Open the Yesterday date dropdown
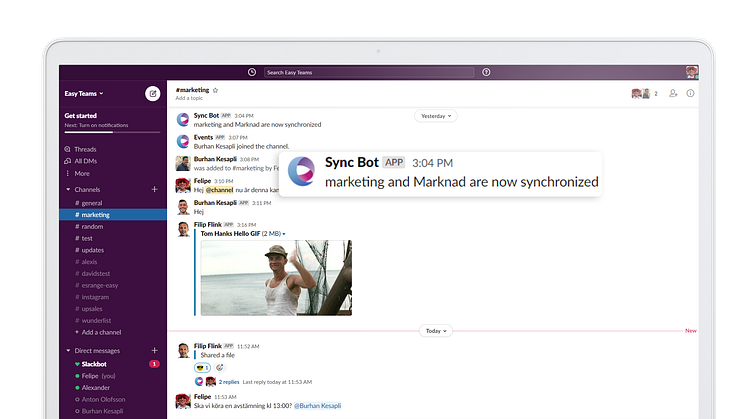 coord(436,116)
